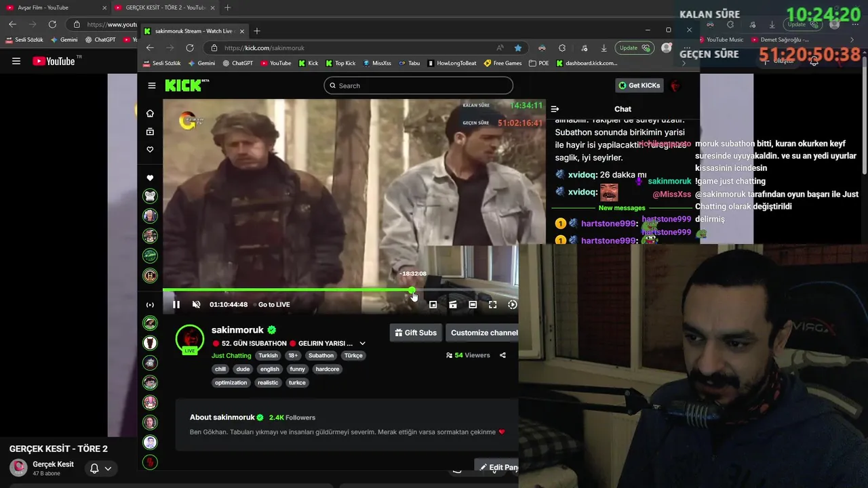Enable picture-in-picture on the Kick player
This screenshot has width=868, height=488.
pyautogui.click(x=433, y=304)
